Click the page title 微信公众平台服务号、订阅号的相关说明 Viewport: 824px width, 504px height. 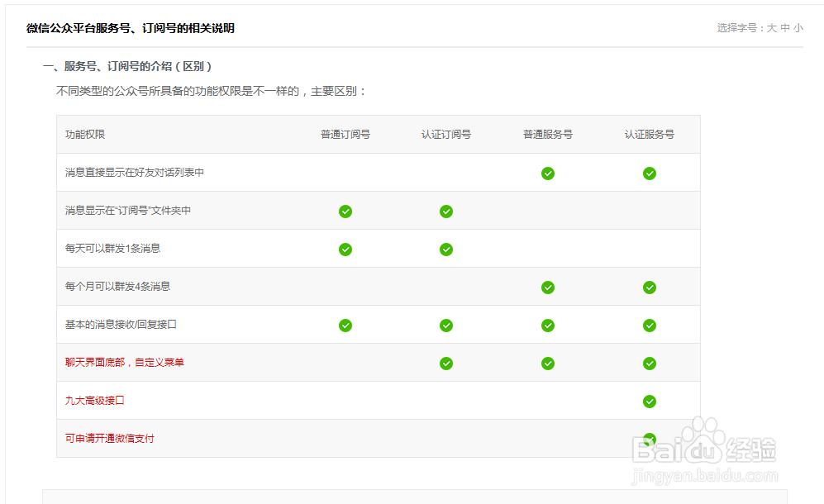[131, 28]
